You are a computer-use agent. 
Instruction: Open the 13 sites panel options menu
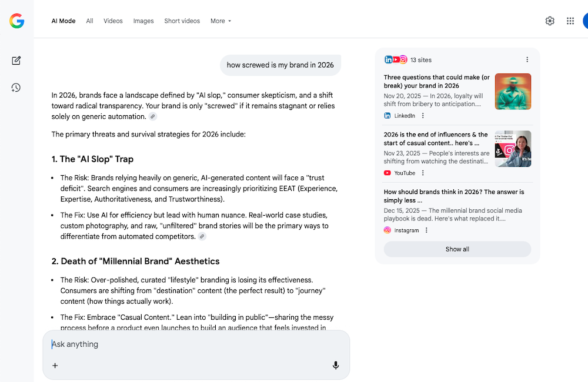pyautogui.click(x=527, y=59)
